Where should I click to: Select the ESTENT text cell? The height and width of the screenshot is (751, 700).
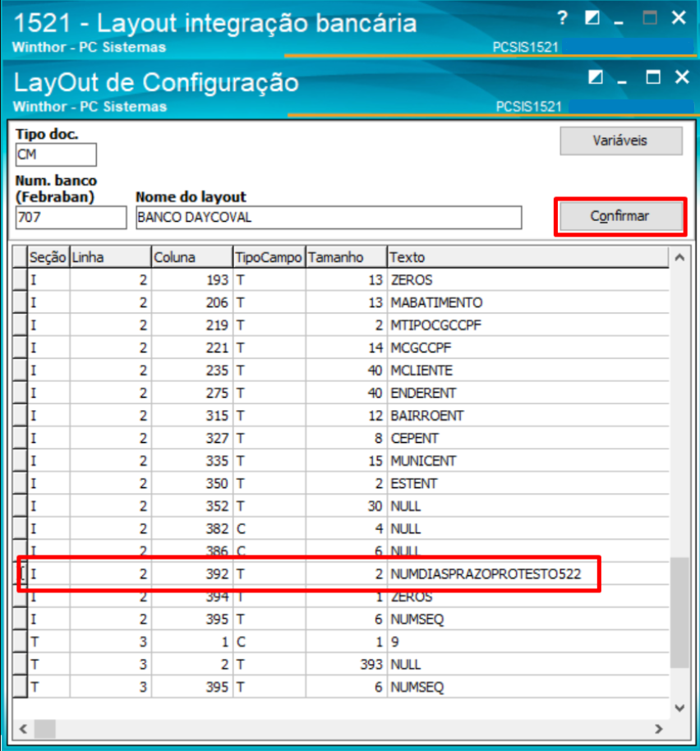click(x=527, y=484)
